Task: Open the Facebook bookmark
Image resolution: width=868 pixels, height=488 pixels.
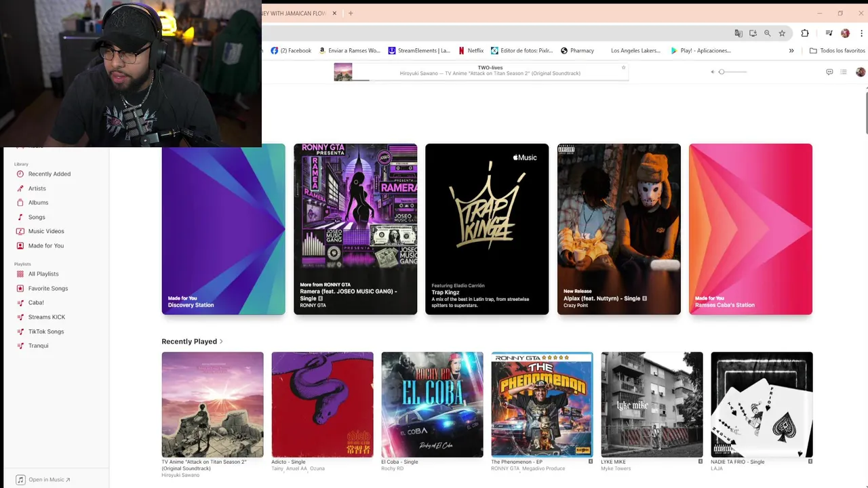Action: click(291, 51)
